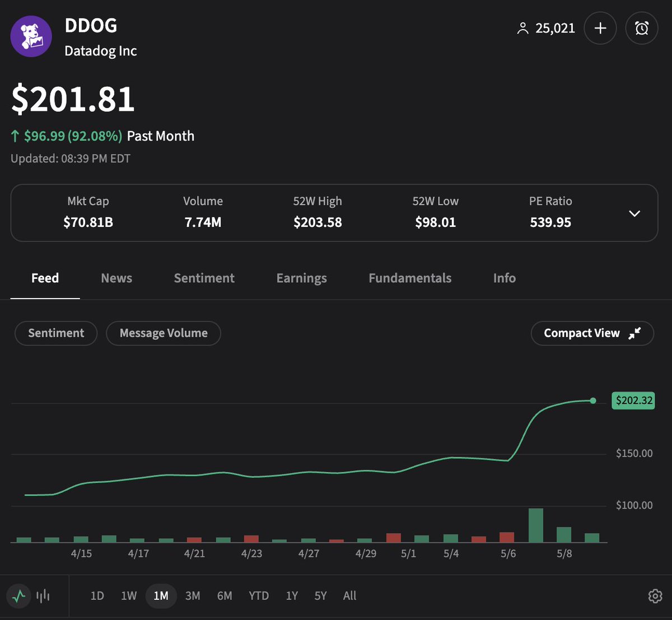This screenshot has width=672, height=620.
Task: Click the 25,021 watchers count
Action: pyautogui.click(x=555, y=29)
